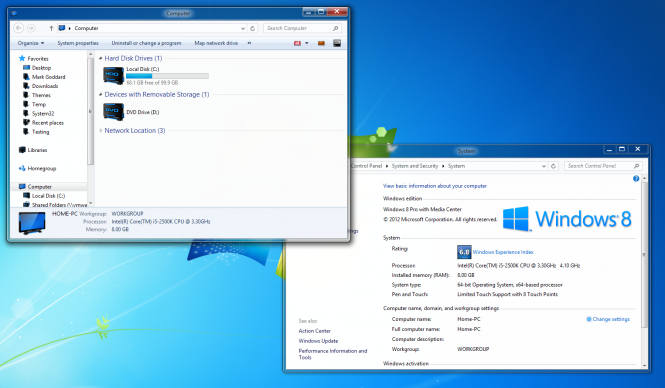Screen dimensions: 665x388
Task: Open Change your view icon in toolbar
Action: (297, 43)
